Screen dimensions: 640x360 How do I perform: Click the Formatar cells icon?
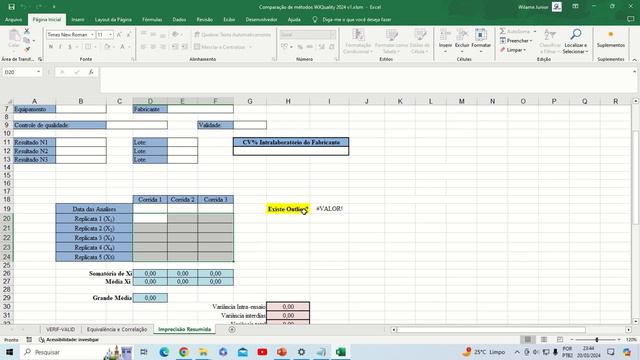point(481,35)
